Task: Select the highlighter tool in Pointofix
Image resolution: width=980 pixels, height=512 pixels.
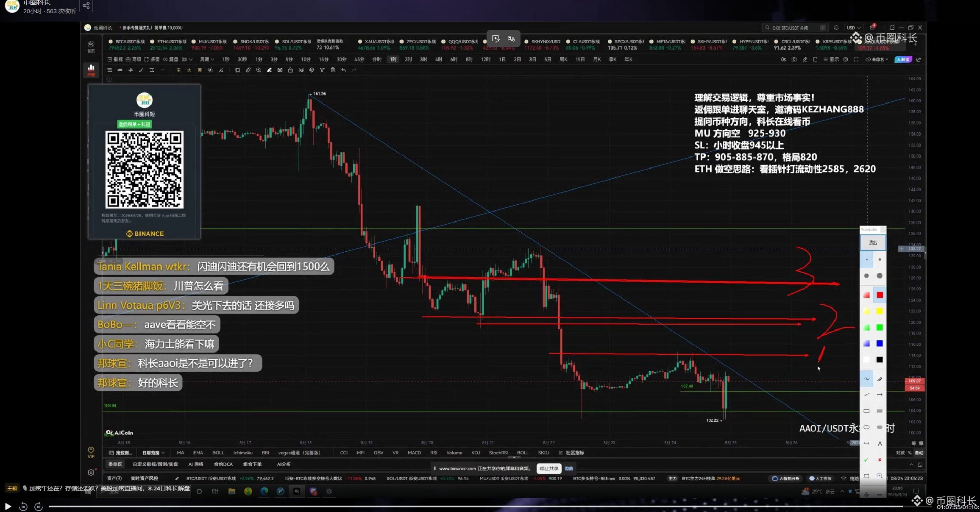Action: [x=880, y=379]
